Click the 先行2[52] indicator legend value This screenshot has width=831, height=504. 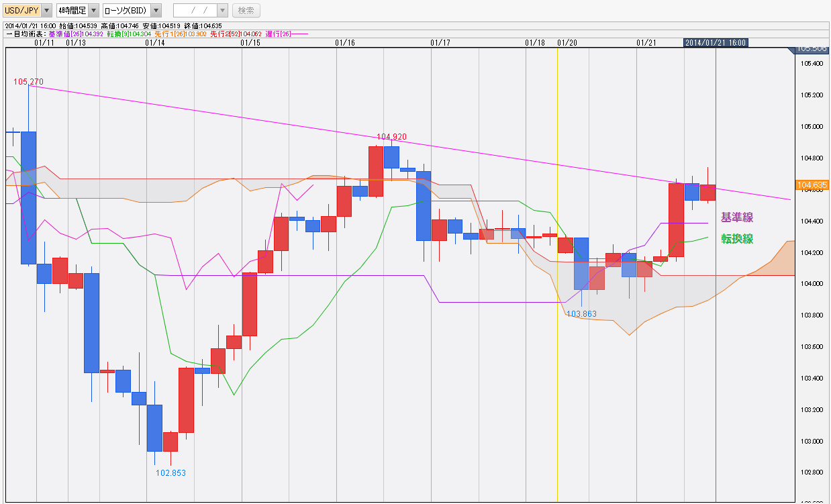click(x=236, y=33)
